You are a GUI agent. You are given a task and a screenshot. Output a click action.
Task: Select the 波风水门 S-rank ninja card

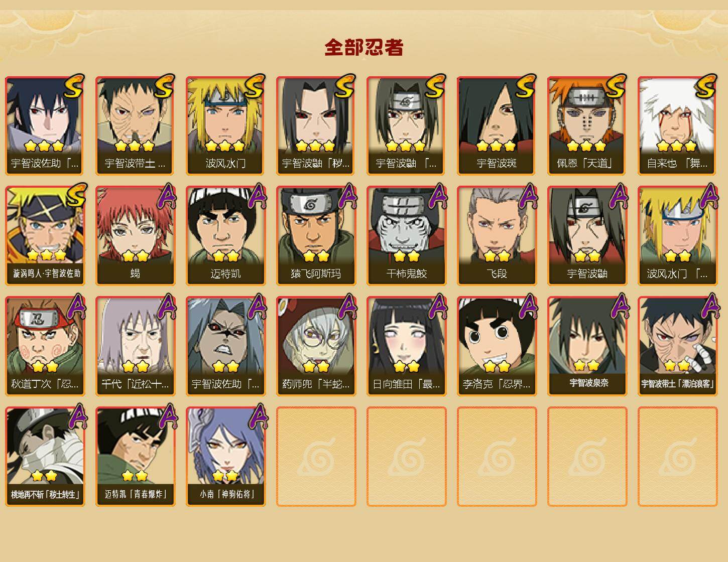(225, 125)
